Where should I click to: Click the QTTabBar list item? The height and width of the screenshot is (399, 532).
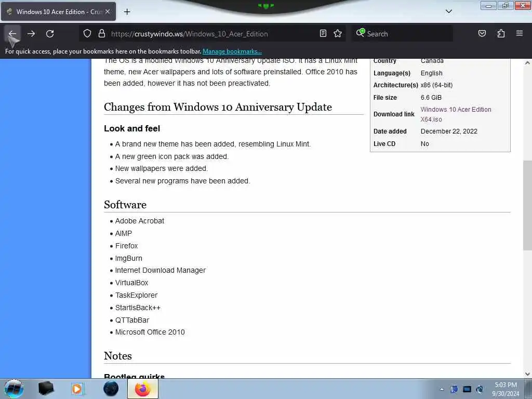click(132, 320)
